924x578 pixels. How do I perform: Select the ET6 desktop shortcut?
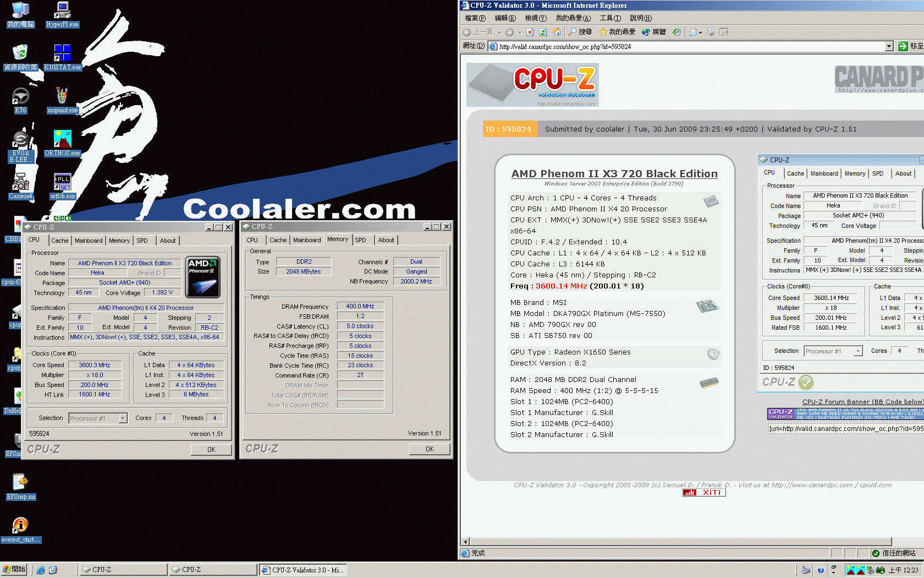[20, 100]
